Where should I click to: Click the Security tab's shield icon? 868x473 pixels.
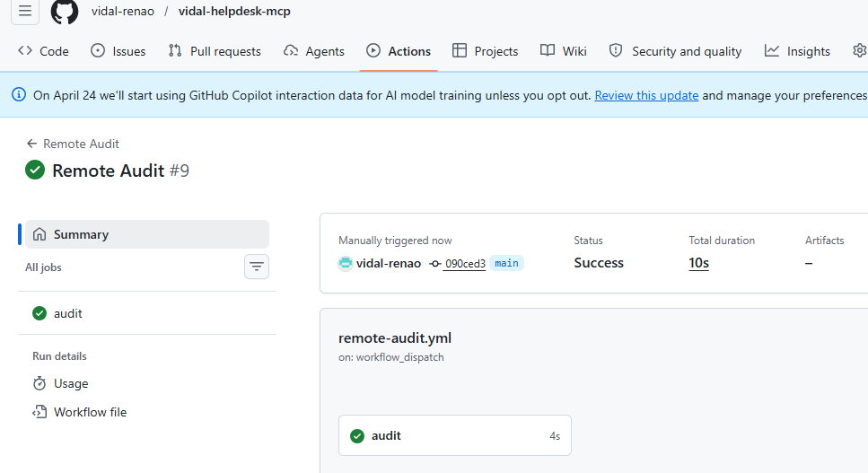coord(616,50)
